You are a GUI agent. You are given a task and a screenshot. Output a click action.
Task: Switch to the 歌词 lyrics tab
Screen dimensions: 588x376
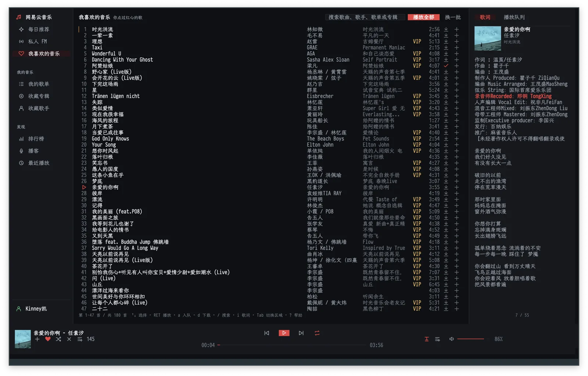(x=485, y=17)
